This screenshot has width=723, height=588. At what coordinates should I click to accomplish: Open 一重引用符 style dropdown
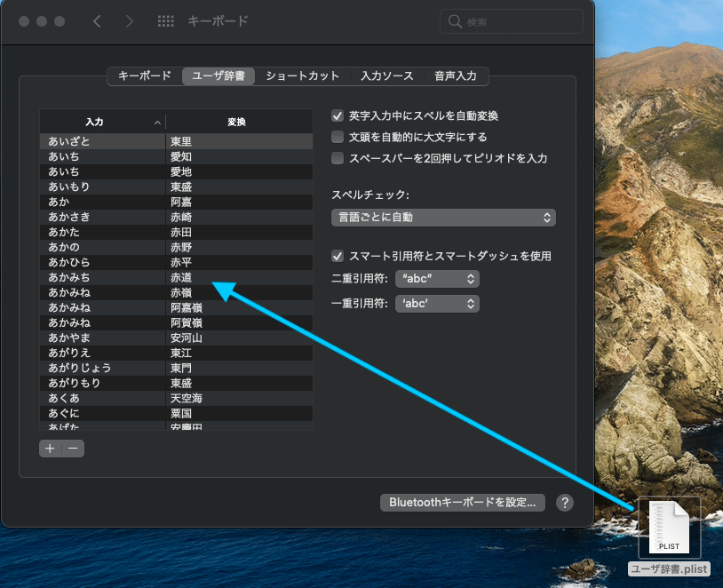click(x=437, y=304)
